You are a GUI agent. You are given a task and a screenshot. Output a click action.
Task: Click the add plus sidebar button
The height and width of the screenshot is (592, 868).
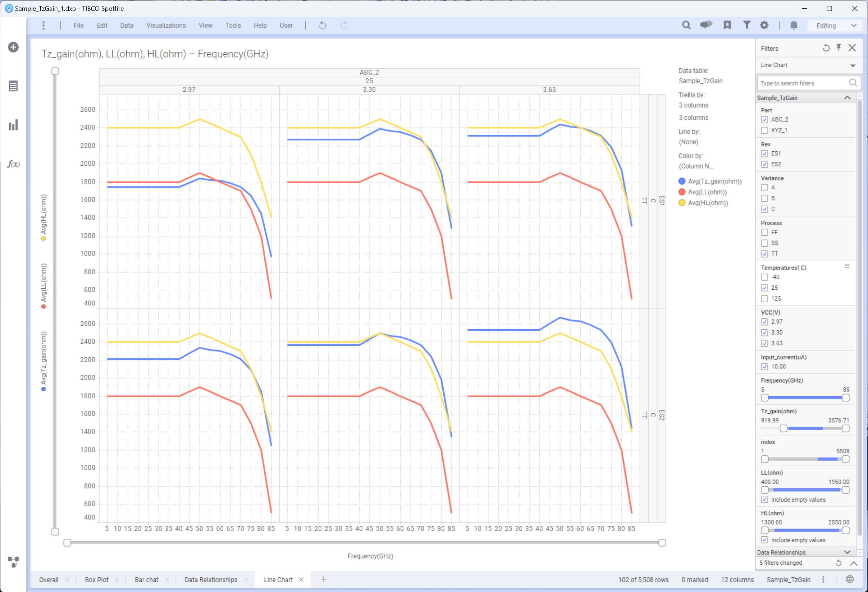[13, 47]
